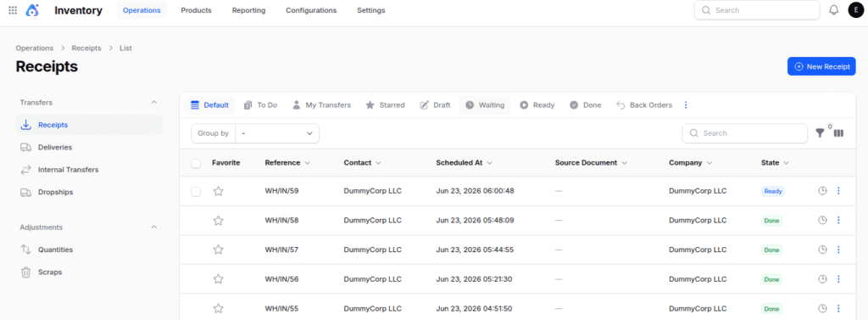Sort by the Contact column
The width and height of the screenshot is (868, 320).
363,163
